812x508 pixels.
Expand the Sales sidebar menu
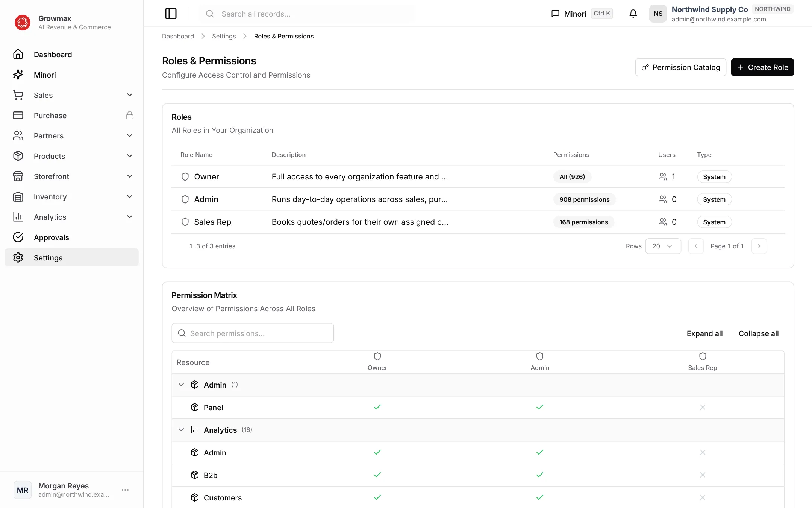coord(71,95)
